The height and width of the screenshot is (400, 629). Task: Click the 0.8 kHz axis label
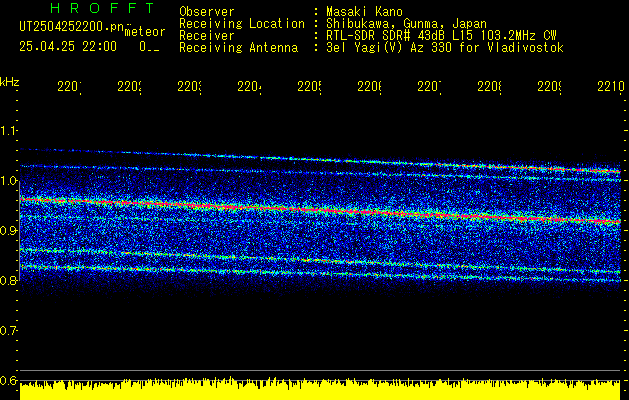(8, 280)
